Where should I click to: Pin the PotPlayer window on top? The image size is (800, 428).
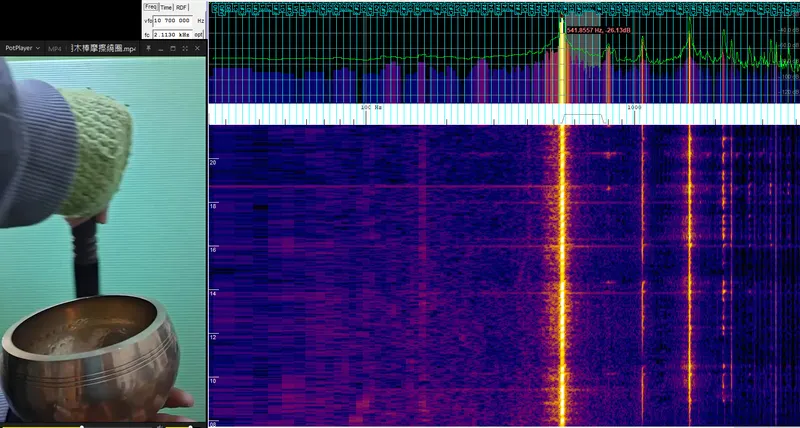coord(146,48)
